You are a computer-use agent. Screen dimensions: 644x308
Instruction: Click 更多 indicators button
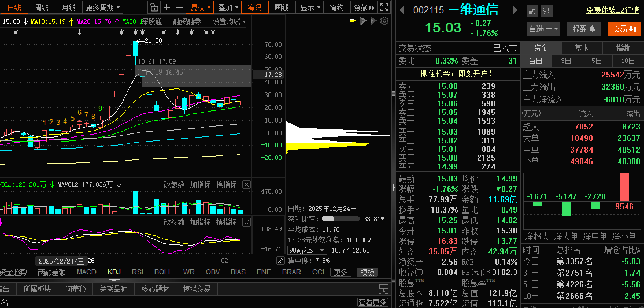point(340,272)
